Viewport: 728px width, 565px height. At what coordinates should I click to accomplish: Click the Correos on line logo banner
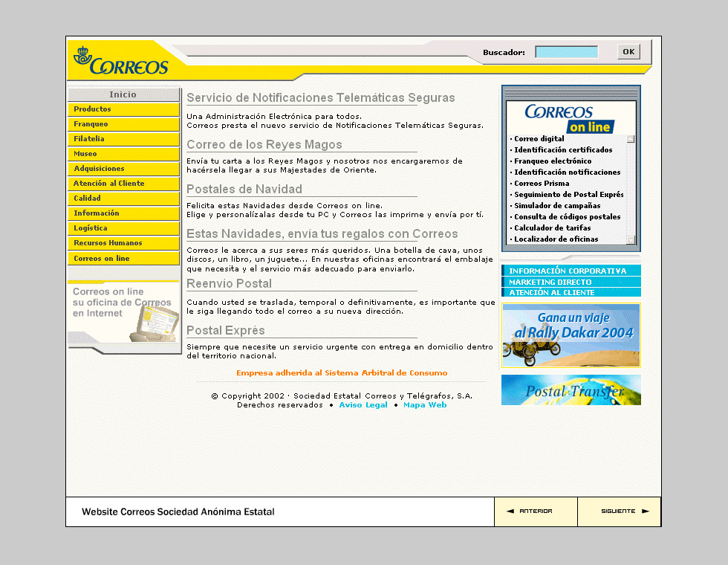[570, 118]
